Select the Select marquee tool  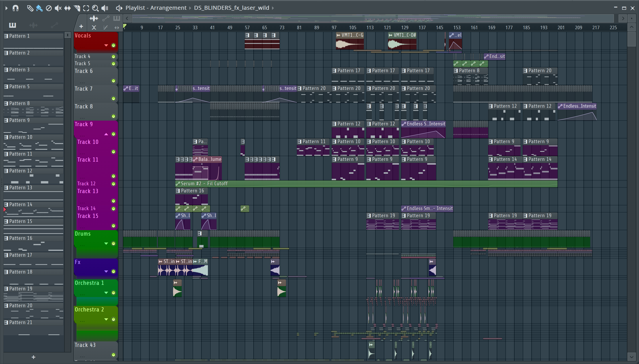point(86,8)
